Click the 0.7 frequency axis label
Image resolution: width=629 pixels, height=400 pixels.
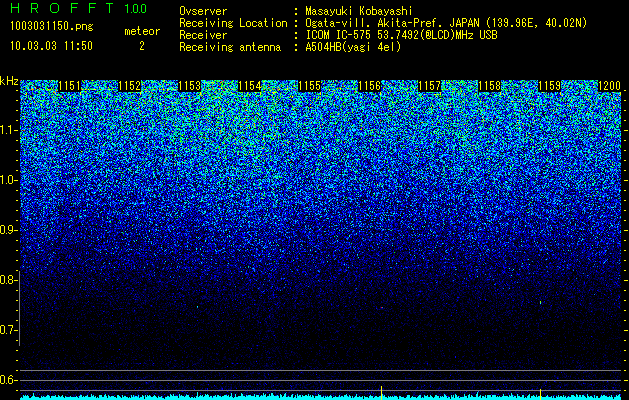(x=8, y=330)
